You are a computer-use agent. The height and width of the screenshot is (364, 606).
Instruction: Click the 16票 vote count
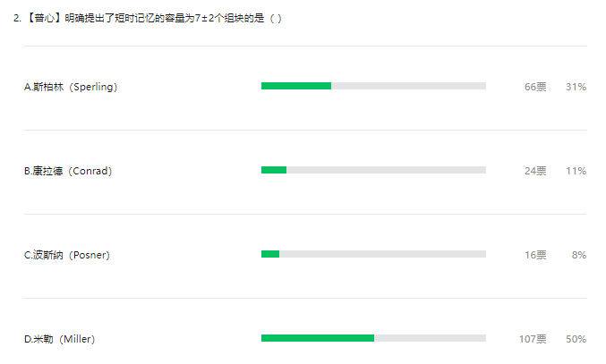535,255
